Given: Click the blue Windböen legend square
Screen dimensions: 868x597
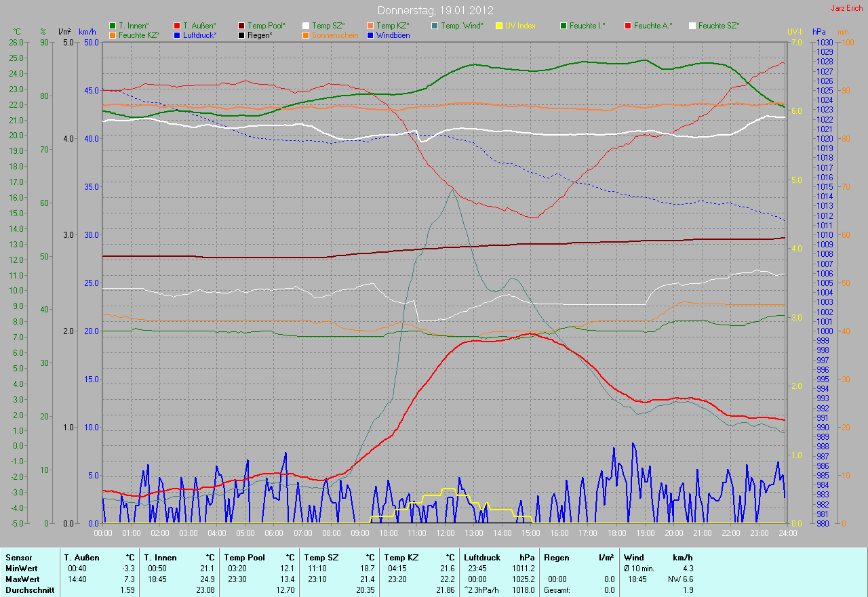Looking at the screenshot, I should click(370, 35).
